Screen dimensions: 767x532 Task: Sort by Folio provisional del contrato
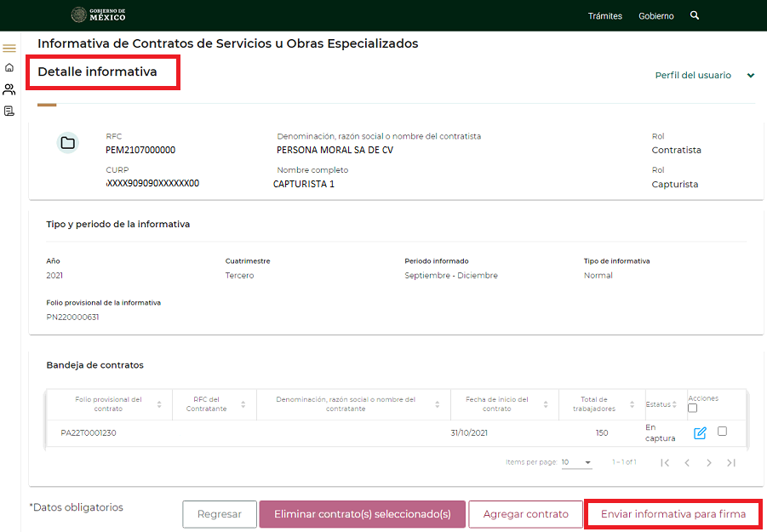click(159, 404)
